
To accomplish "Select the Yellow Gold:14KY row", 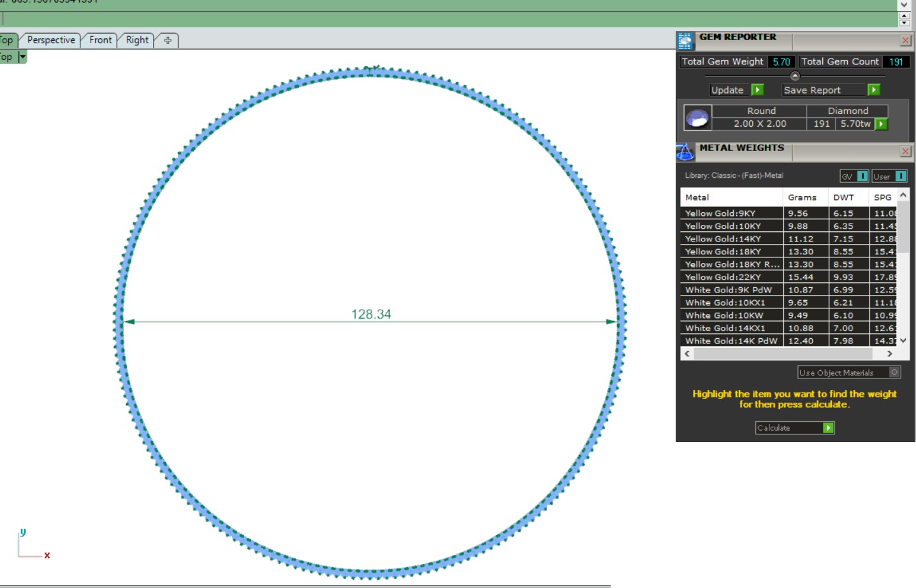I will [x=789, y=239].
